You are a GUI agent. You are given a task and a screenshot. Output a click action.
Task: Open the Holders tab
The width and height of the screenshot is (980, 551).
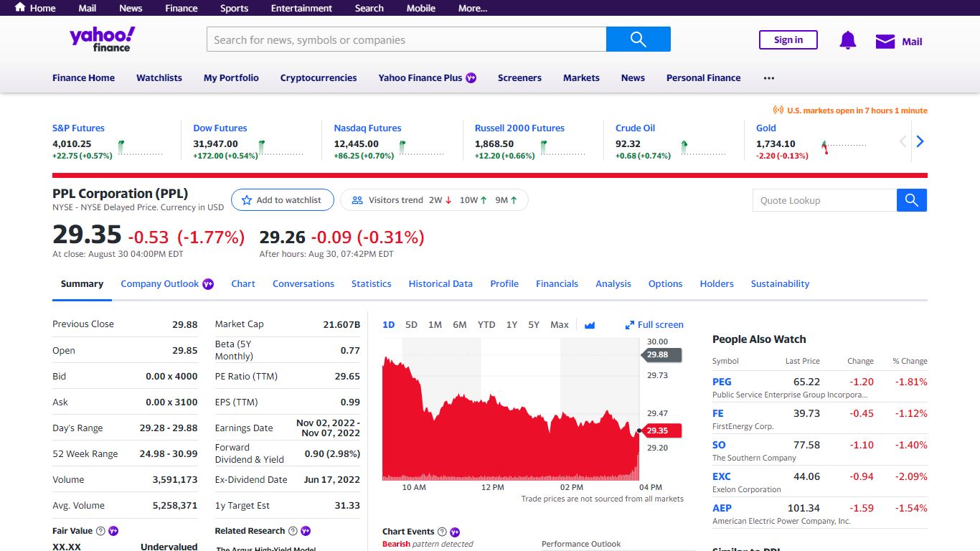click(x=717, y=284)
